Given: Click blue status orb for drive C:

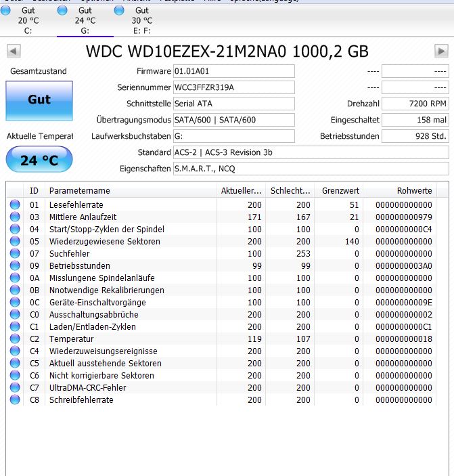Looking at the screenshot, I should coord(5,10).
